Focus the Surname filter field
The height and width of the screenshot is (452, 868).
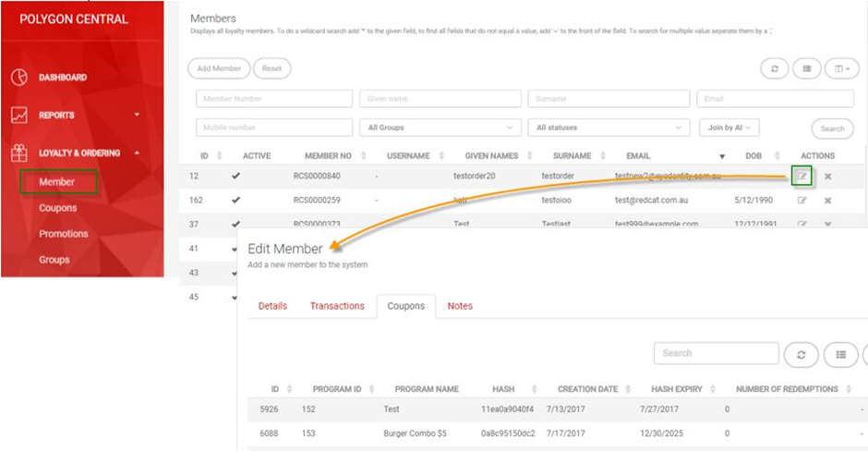click(x=609, y=99)
